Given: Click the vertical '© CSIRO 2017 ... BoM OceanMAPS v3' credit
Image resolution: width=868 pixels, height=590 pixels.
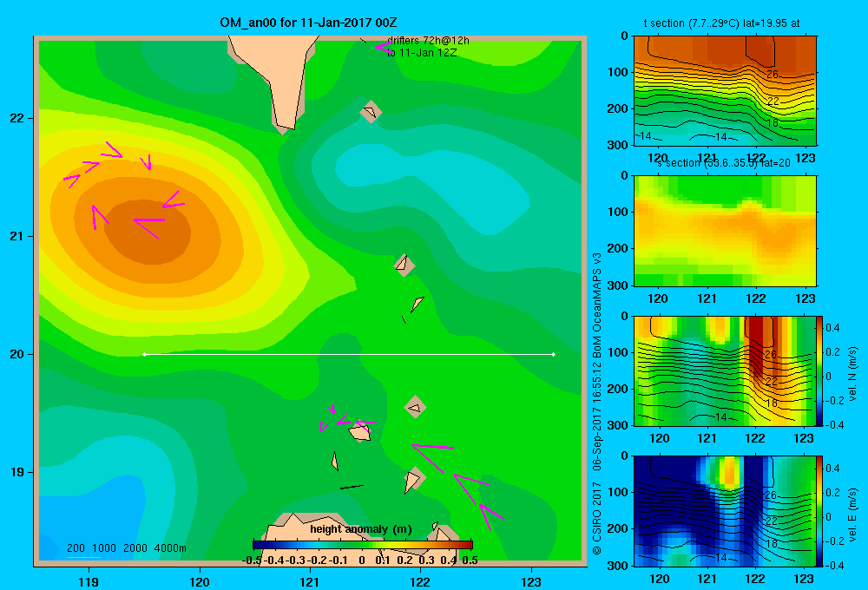Looking at the screenshot, I should [x=597, y=403].
